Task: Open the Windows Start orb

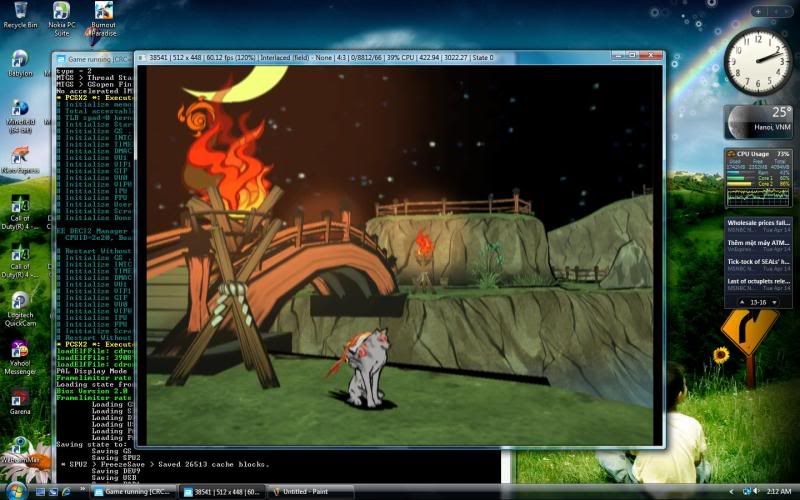Action: tap(16, 491)
